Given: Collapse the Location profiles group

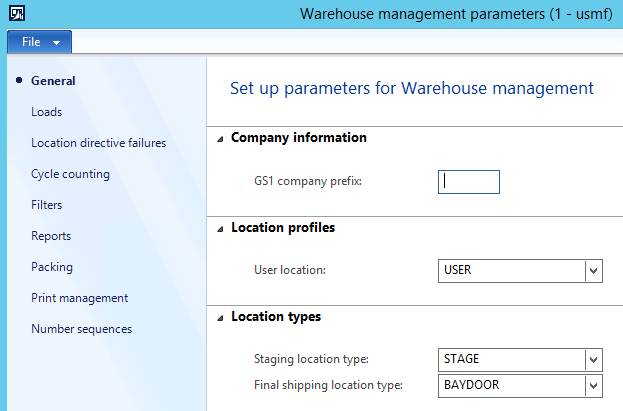Looking at the screenshot, I should (x=220, y=228).
